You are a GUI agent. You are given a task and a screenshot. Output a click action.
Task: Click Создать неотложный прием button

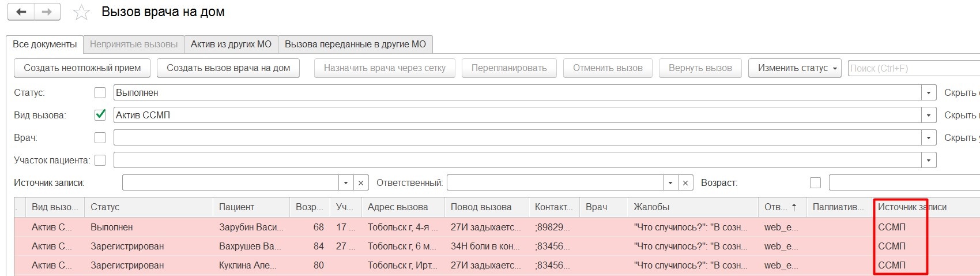pyautogui.click(x=82, y=68)
